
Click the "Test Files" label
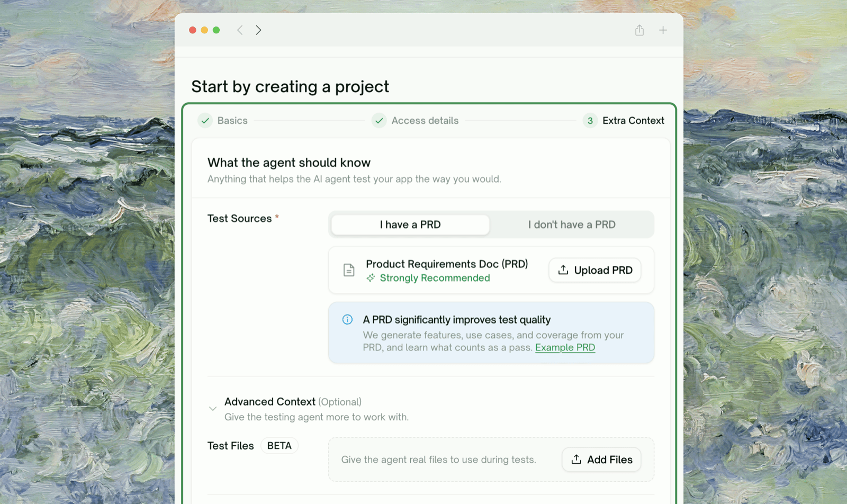231,446
